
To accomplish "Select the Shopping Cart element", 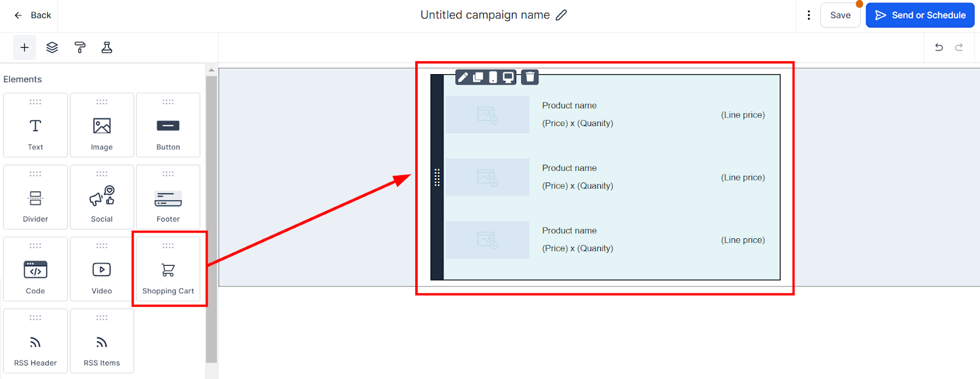I will 168,269.
